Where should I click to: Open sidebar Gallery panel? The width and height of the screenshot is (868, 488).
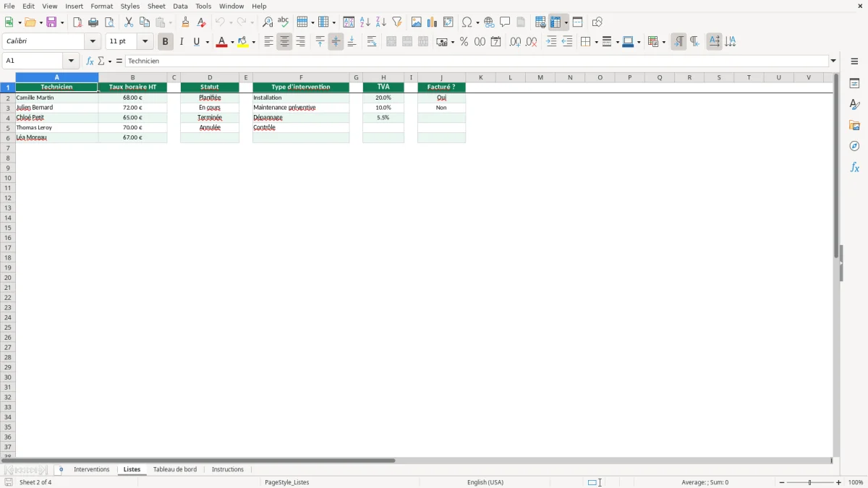pos(854,126)
